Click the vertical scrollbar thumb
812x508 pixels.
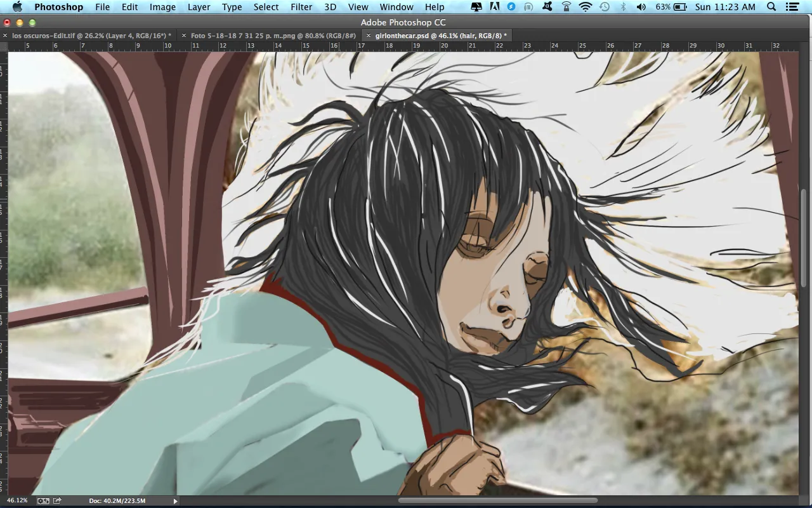[x=804, y=238]
